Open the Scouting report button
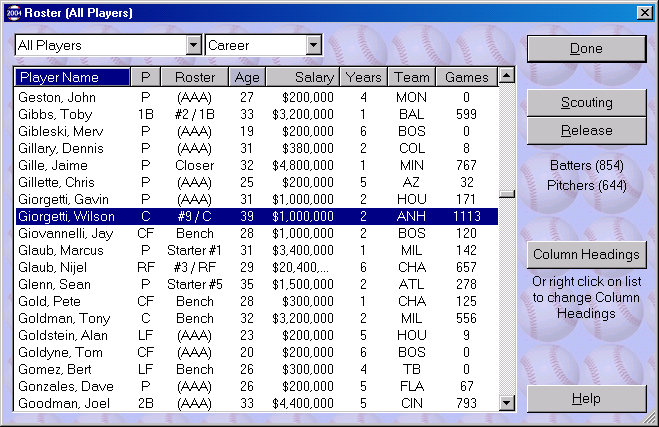This screenshot has width=659, height=427. [586, 103]
